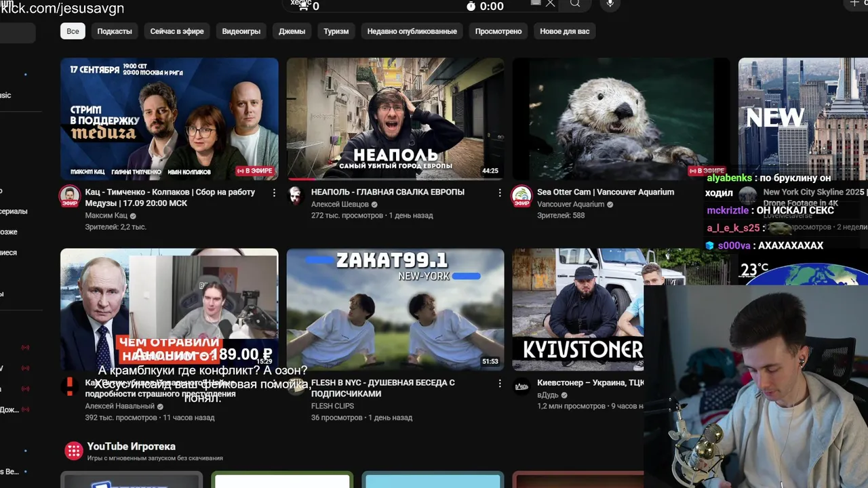The image size is (868, 488).
Task: Open title 'Кац - Тимченко - Колпаков' video link
Action: [x=170, y=197]
